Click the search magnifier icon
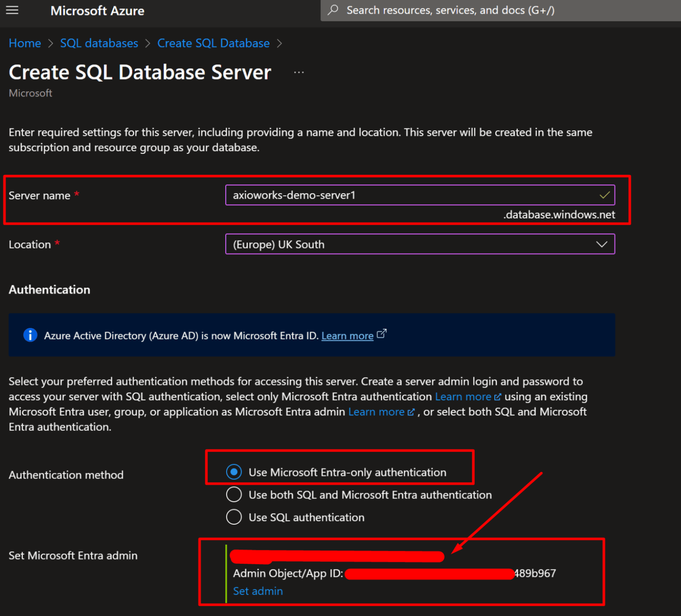The width and height of the screenshot is (681, 616). click(333, 10)
